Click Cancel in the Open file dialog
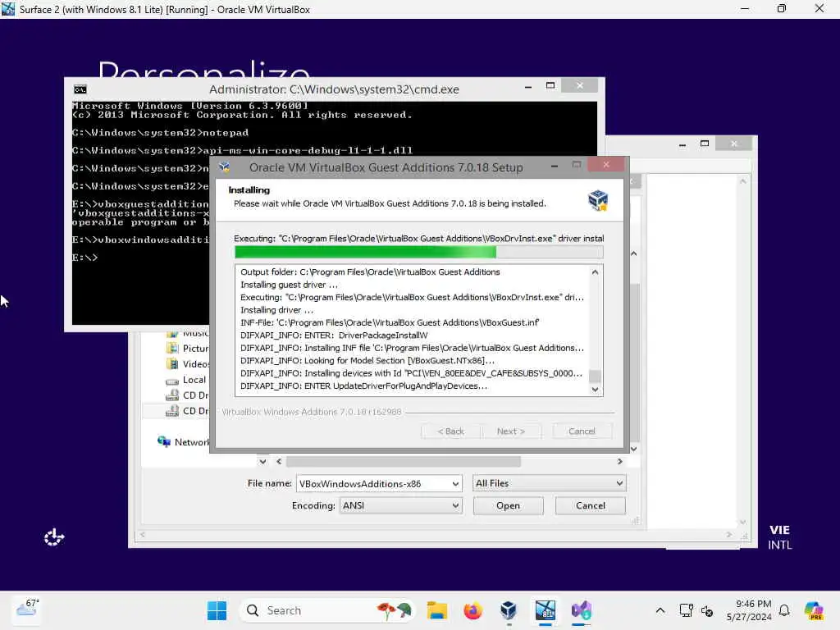Screen dimensions: 840x630 (591, 505)
